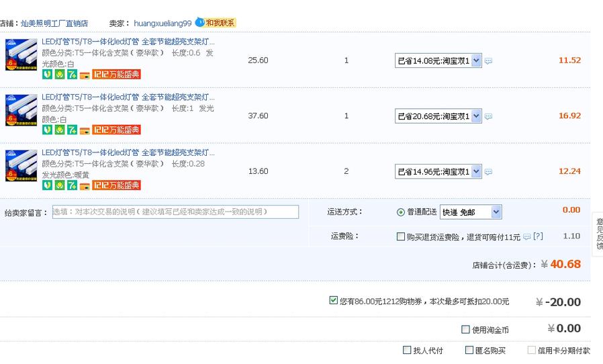The width and height of the screenshot is (603, 364).
Task: Open the 灿美照明工厂直销店 store link
Action: [54, 24]
